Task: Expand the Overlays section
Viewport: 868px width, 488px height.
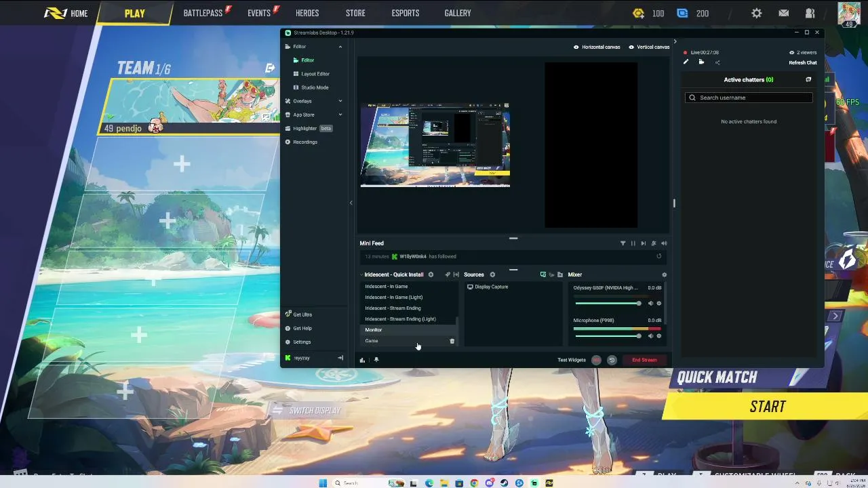Action: point(340,101)
